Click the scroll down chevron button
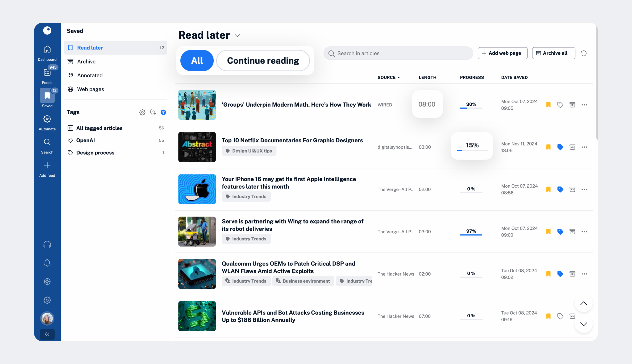Image resolution: width=632 pixels, height=364 pixels. [583, 324]
